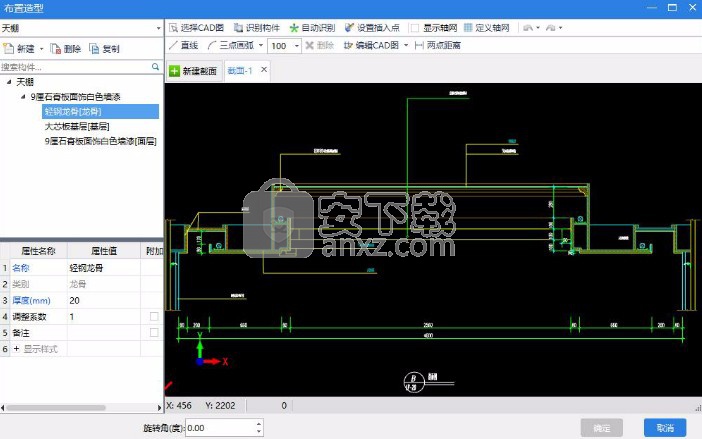Click the 旋转角 input field
702x439 pixels.
[x=220, y=428]
